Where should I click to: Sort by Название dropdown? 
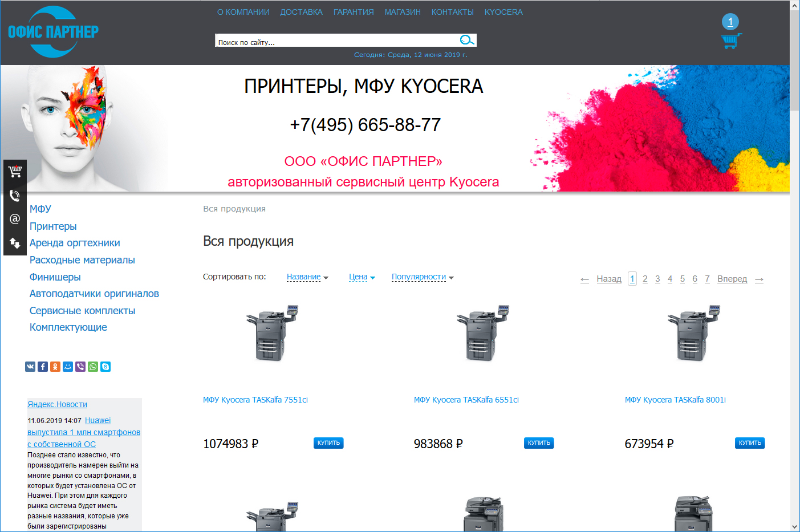tap(307, 277)
